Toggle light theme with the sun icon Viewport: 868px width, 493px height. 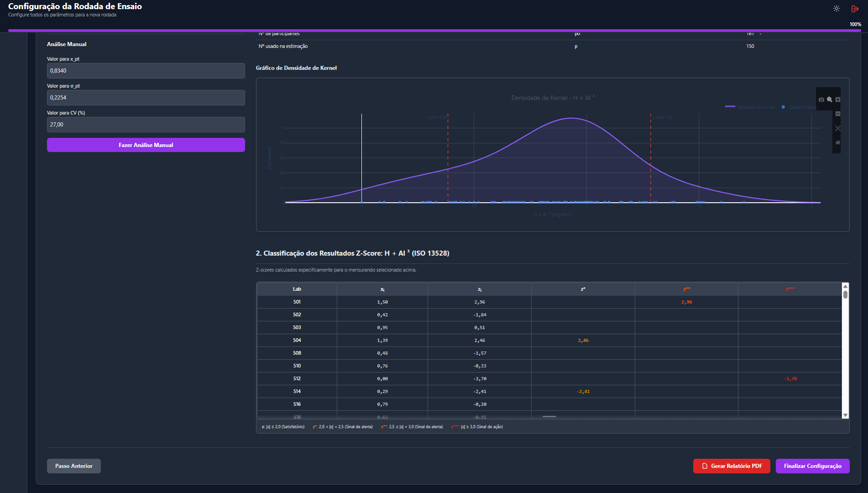coord(837,9)
